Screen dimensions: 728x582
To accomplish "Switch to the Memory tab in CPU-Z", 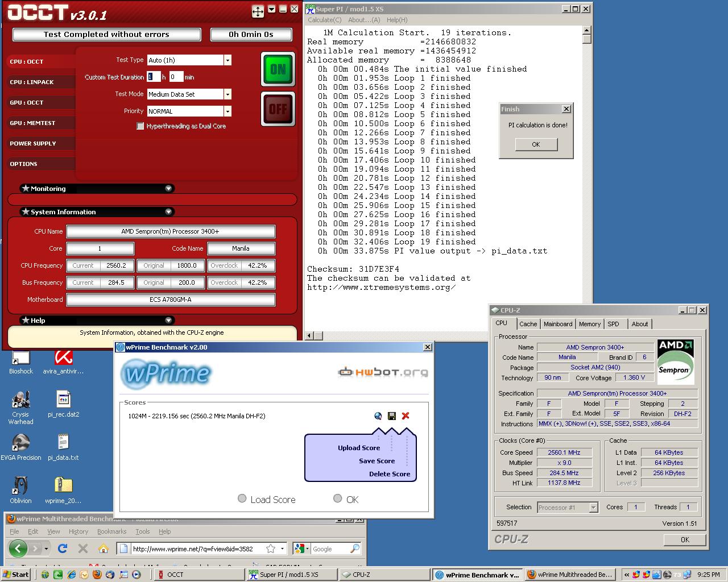I will pyautogui.click(x=589, y=324).
